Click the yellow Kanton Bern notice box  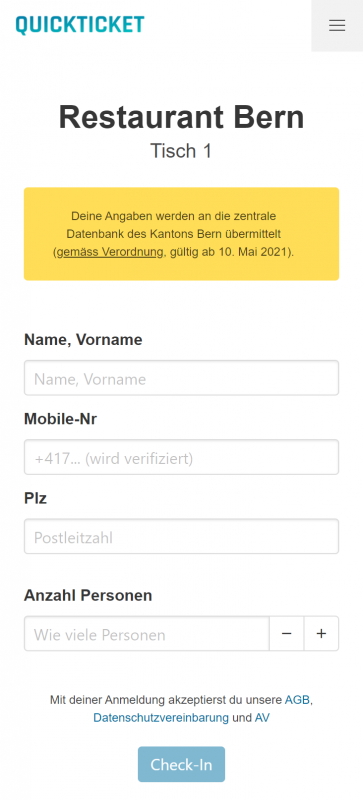click(x=181, y=234)
